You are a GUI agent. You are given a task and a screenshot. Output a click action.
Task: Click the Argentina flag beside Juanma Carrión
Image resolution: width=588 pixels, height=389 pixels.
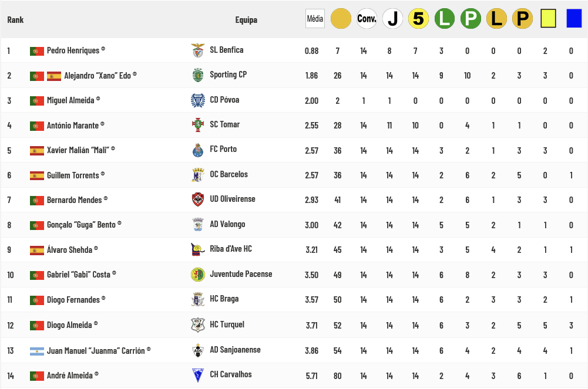[37, 351]
